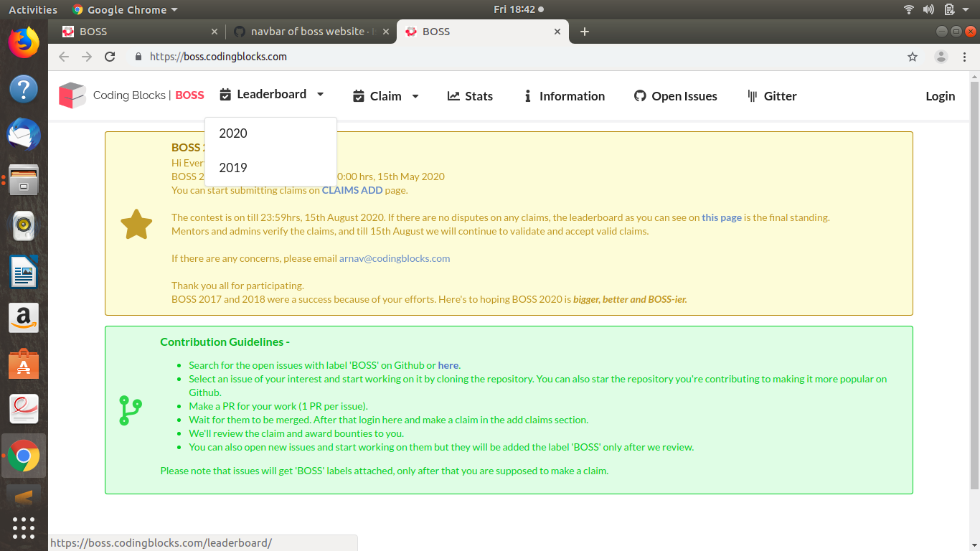
Task: Click the Login link
Action: (x=940, y=95)
